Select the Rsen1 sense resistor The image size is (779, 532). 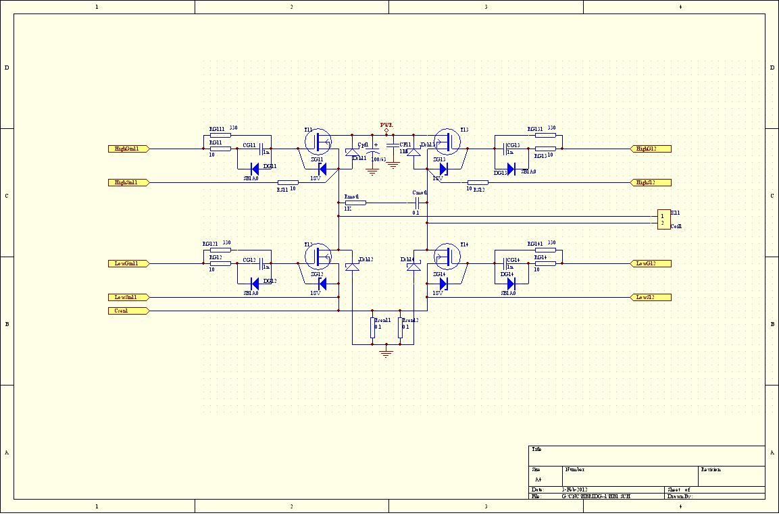click(372, 327)
